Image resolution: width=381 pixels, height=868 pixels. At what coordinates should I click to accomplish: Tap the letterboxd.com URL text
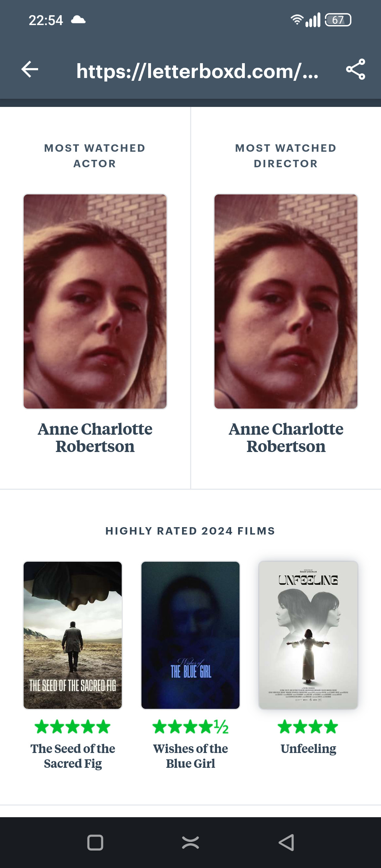click(x=198, y=71)
